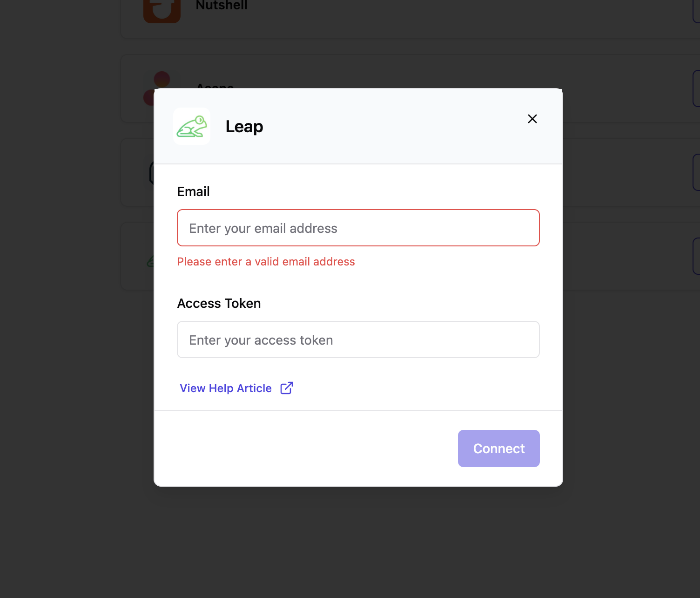
Task: Click the Nutshell integration name
Action: (222, 6)
